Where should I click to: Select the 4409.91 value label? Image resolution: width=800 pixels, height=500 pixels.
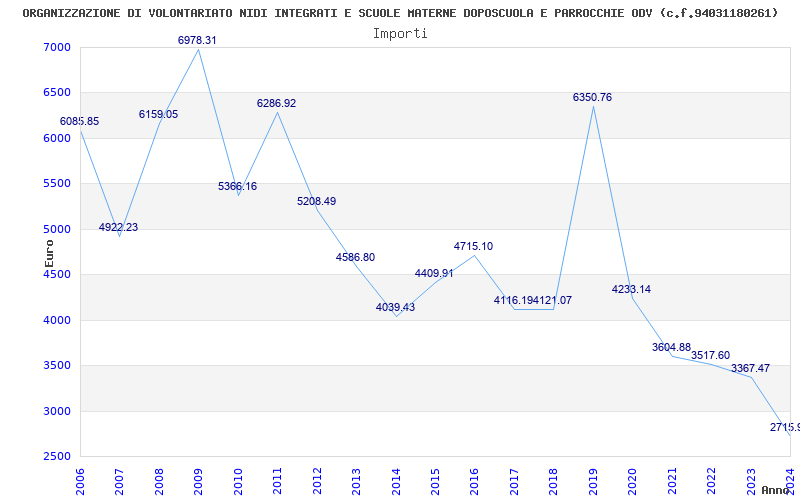(x=434, y=273)
